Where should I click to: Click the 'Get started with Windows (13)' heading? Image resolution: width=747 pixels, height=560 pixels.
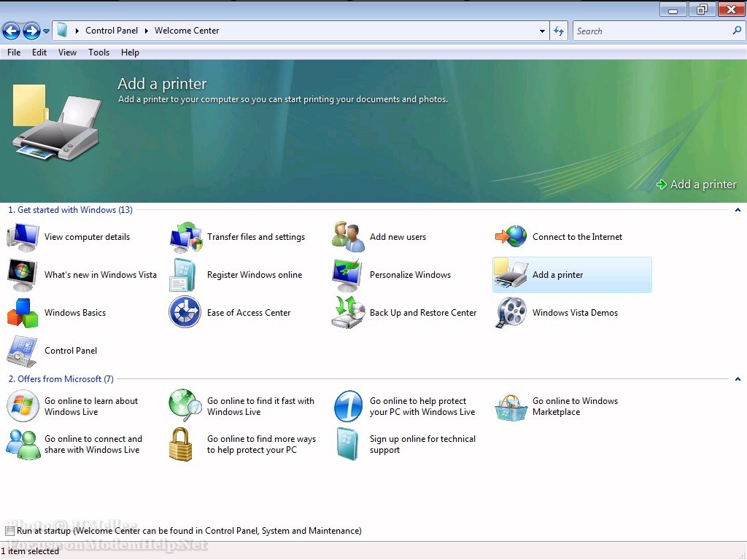(x=71, y=210)
